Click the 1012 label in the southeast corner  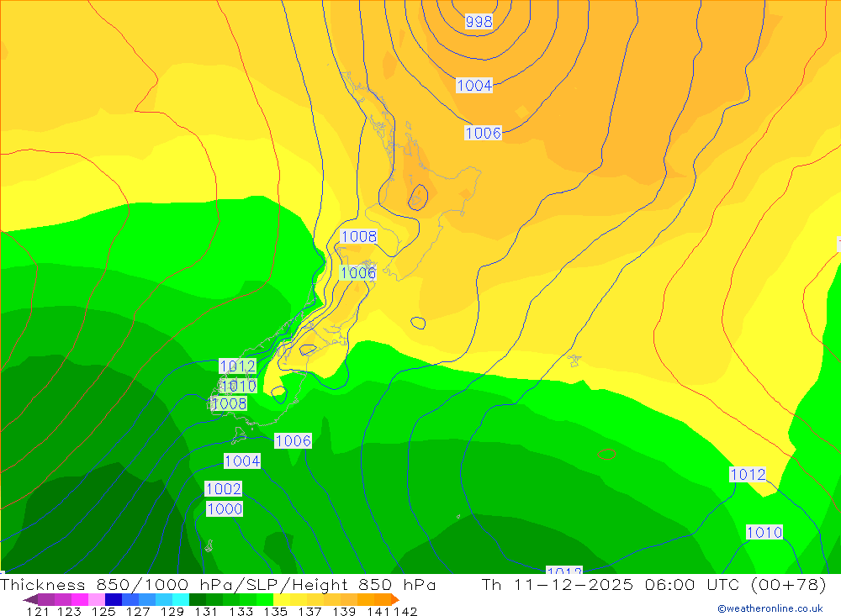pos(748,475)
